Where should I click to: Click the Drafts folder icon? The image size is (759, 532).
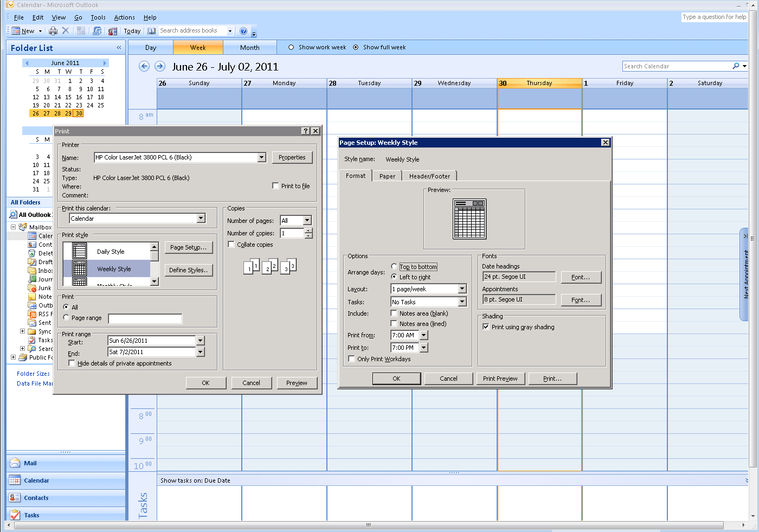pyautogui.click(x=32, y=262)
